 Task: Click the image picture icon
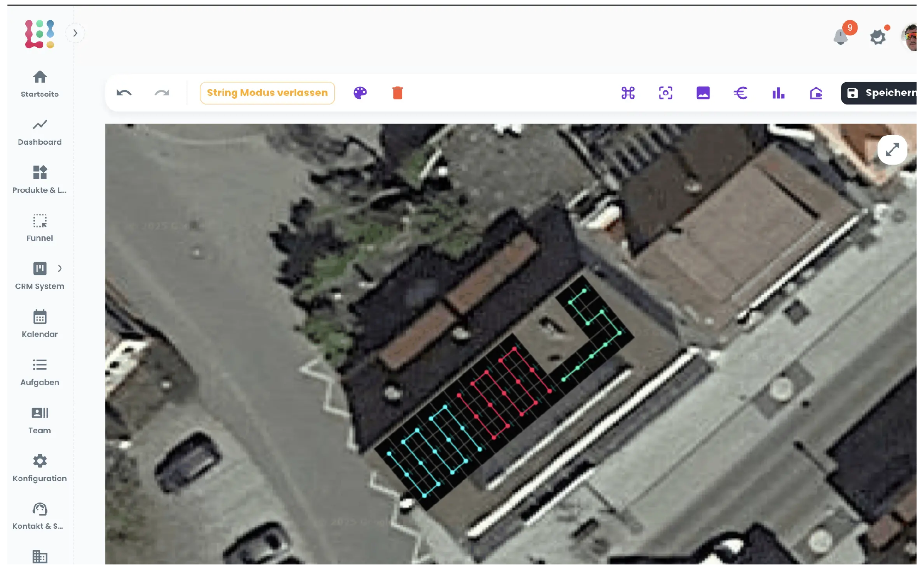tap(703, 93)
